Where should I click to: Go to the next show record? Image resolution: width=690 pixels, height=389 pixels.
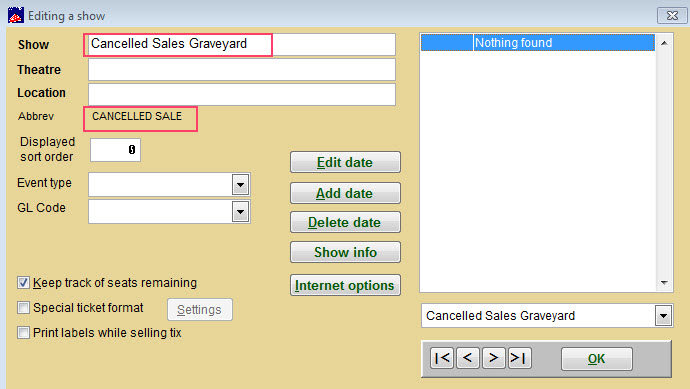(x=493, y=358)
